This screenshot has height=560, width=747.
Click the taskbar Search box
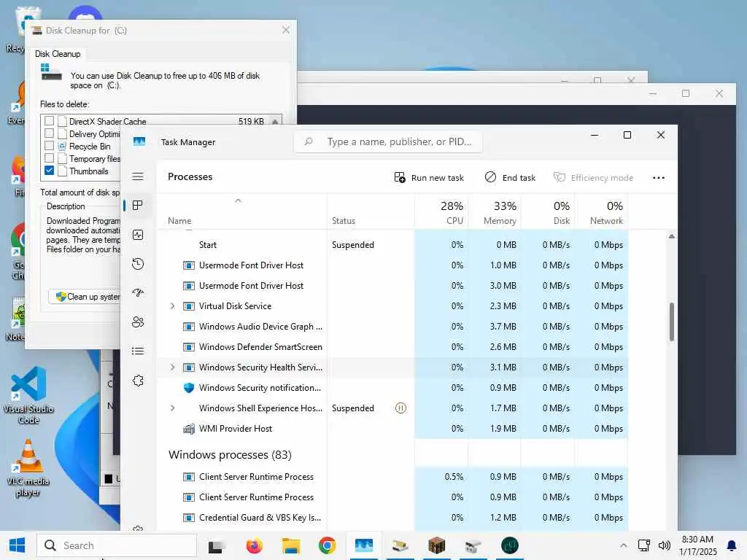pos(117,545)
